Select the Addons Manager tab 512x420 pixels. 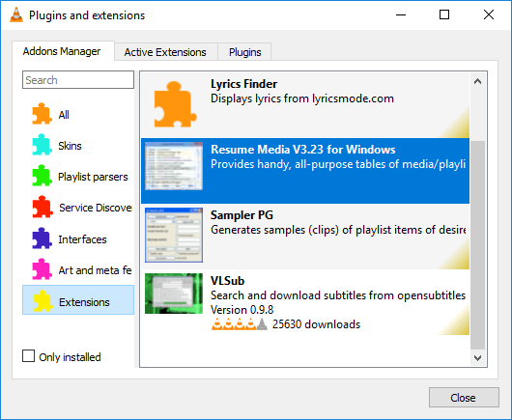point(62,51)
